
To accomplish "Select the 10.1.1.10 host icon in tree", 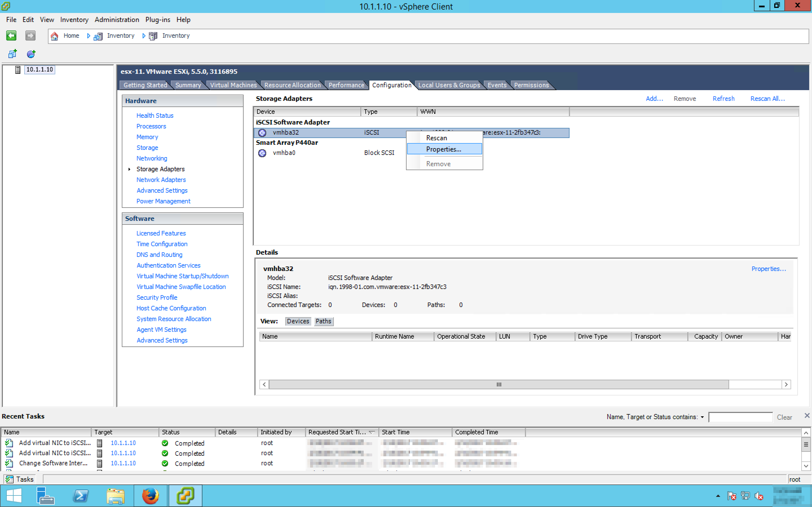I will click(x=18, y=69).
